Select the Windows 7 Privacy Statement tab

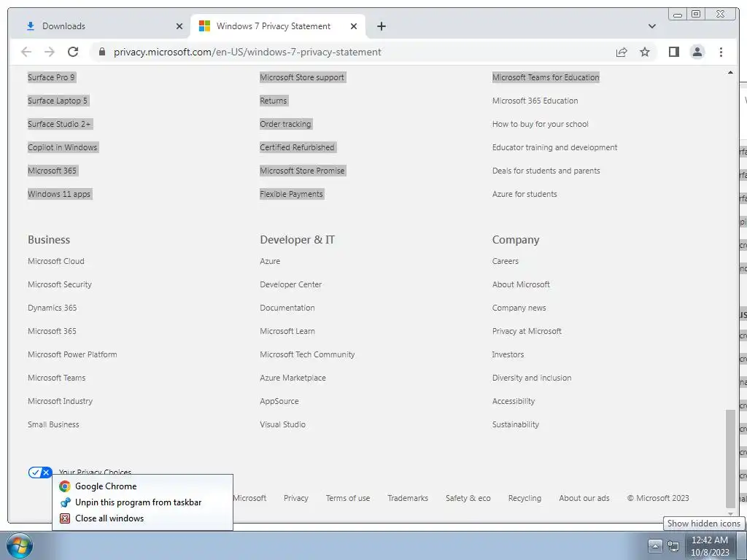tap(278, 26)
